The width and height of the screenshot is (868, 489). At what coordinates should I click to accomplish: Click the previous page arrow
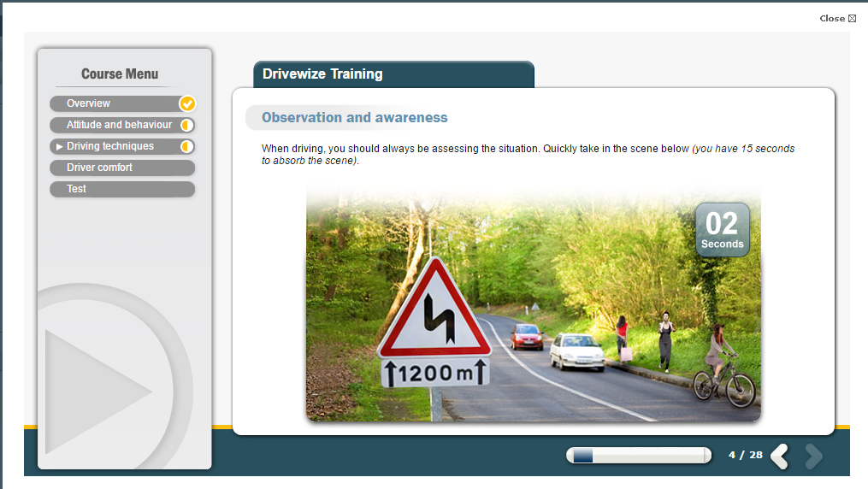click(779, 456)
